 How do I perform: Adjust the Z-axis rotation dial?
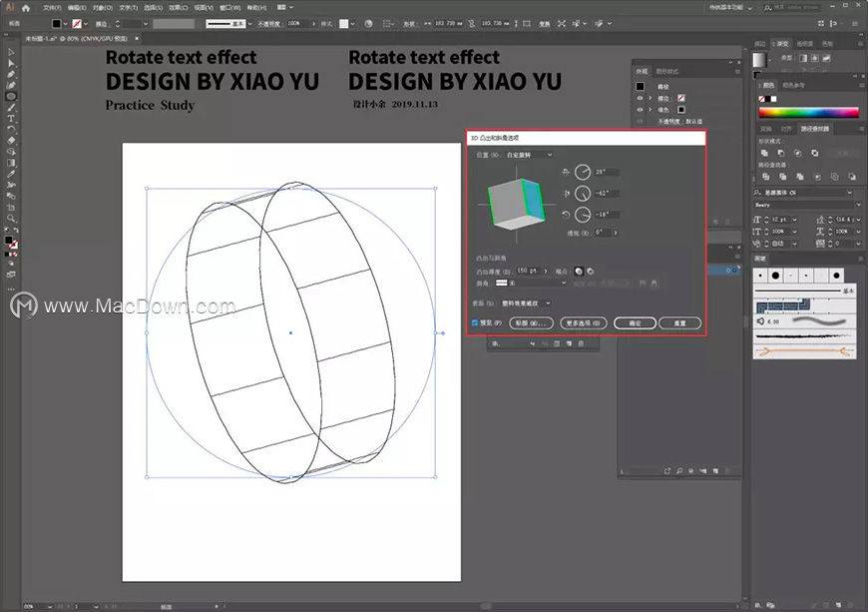point(583,215)
